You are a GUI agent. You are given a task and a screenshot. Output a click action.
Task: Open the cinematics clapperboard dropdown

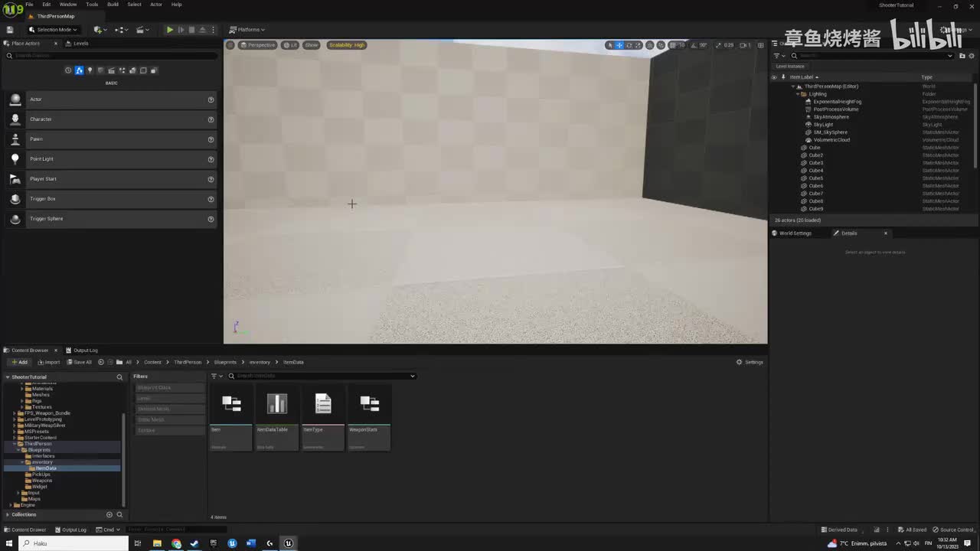(142, 30)
